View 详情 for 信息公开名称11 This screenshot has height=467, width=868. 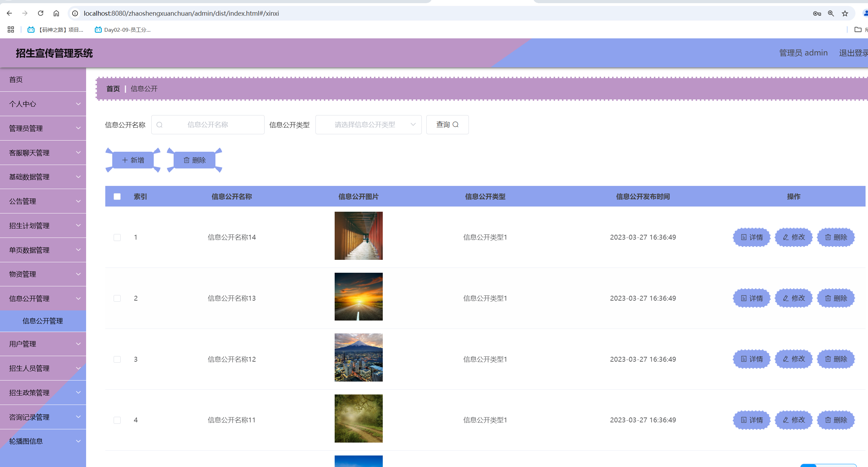click(x=752, y=420)
